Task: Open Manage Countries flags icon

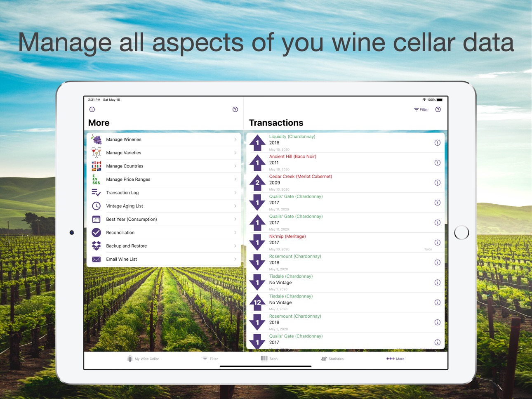Action: click(x=96, y=166)
